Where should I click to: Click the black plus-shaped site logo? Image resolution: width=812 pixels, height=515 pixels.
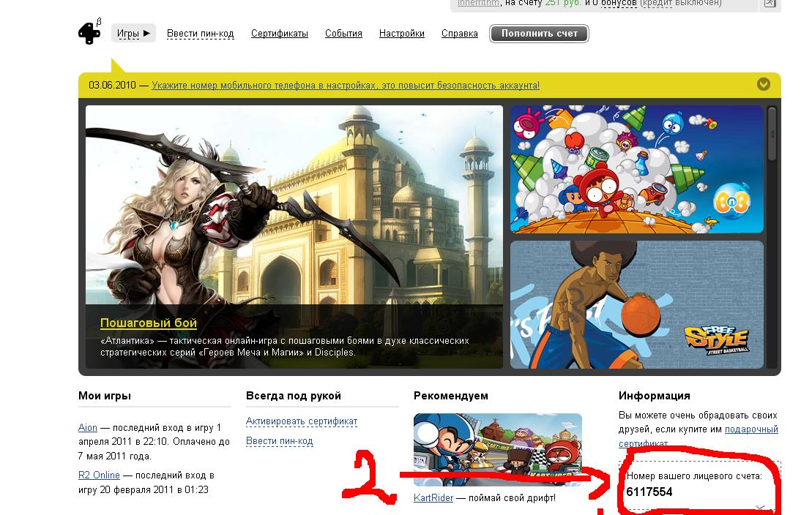(89, 33)
